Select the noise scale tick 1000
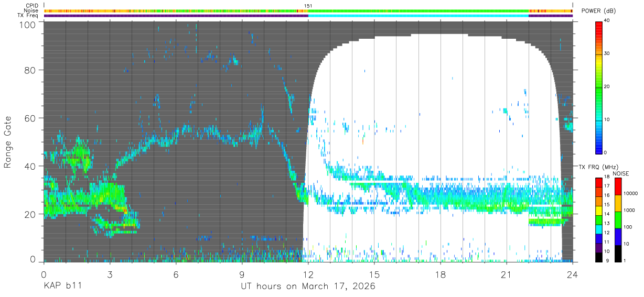 (629, 210)
